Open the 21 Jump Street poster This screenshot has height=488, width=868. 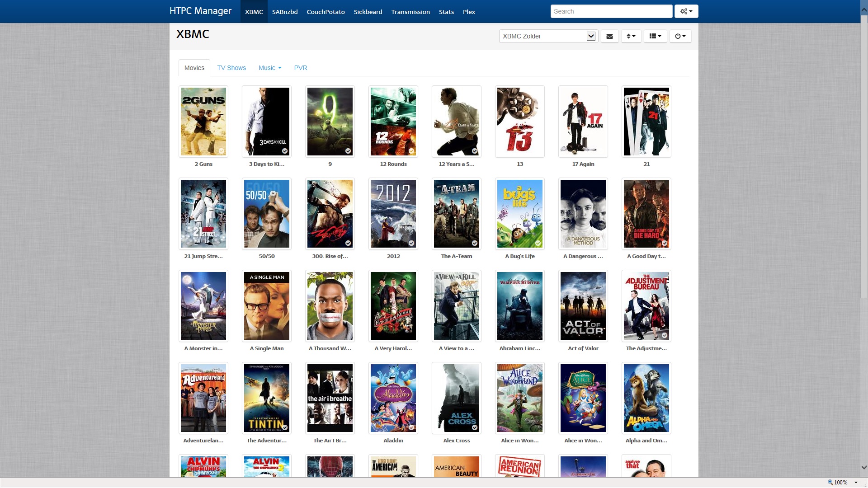pyautogui.click(x=203, y=214)
